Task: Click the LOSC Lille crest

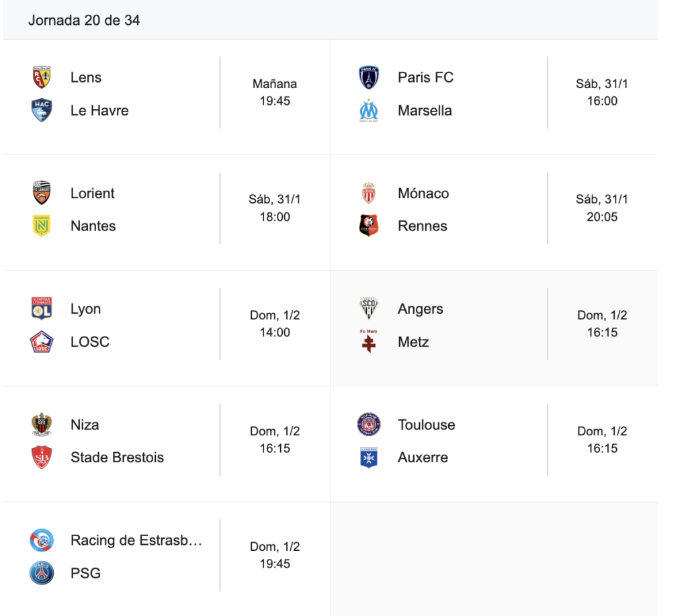Action: (x=42, y=342)
